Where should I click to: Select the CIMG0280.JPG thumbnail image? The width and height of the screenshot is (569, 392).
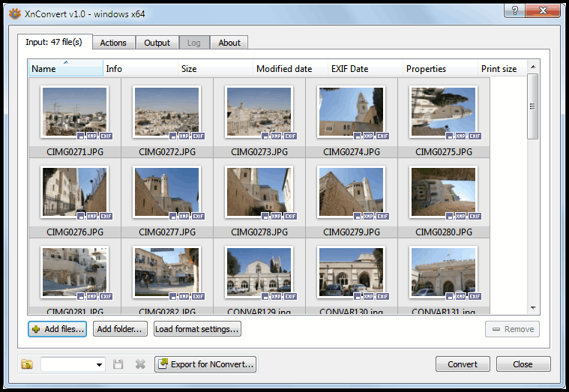pyautogui.click(x=444, y=192)
